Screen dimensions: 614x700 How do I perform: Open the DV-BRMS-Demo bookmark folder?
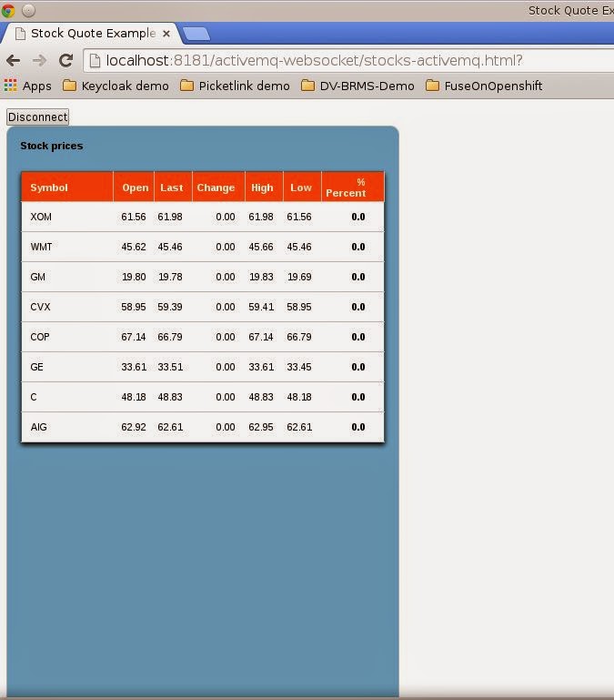pyautogui.click(x=357, y=86)
